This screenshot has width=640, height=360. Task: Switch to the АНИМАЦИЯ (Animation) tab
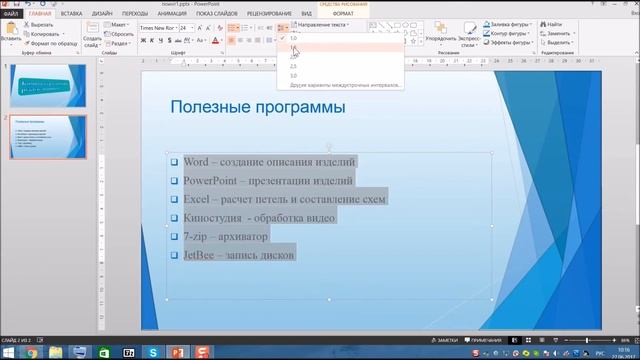point(172,13)
